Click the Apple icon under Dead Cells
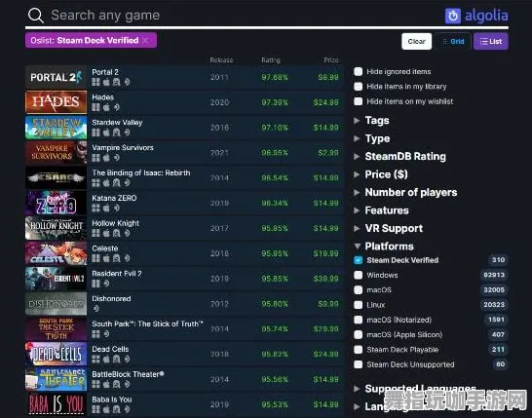 106,359
